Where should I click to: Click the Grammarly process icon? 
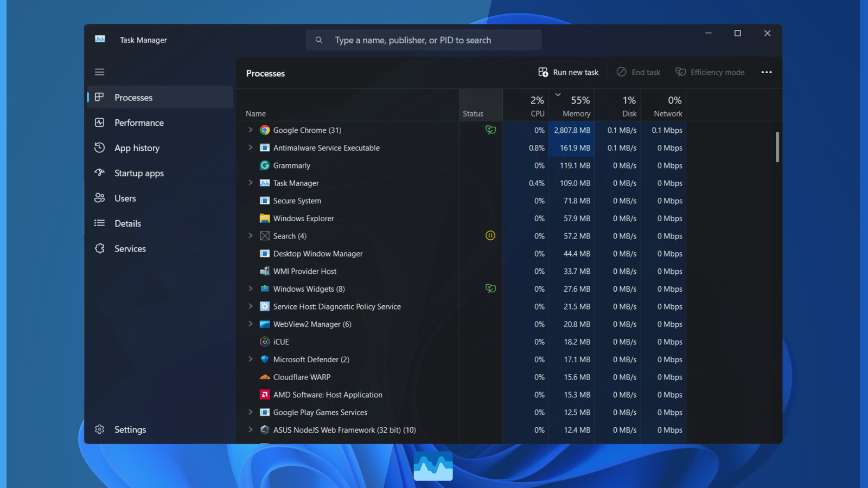(x=265, y=165)
